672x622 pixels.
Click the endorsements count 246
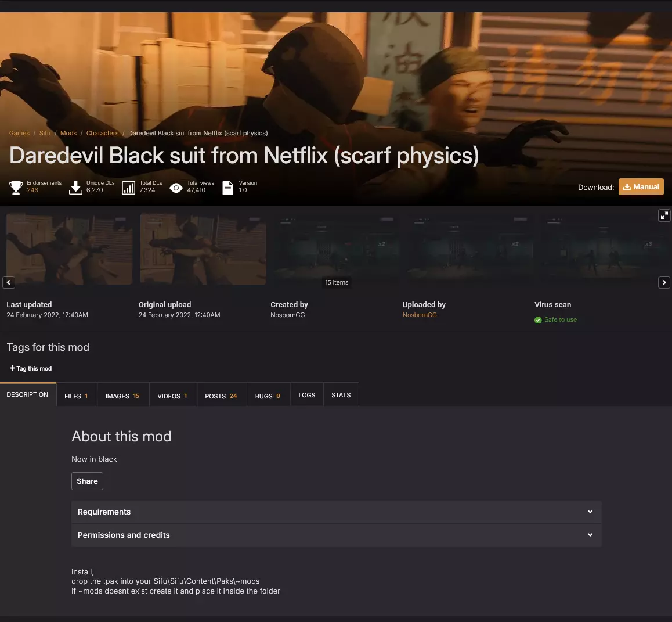tap(32, 190)
